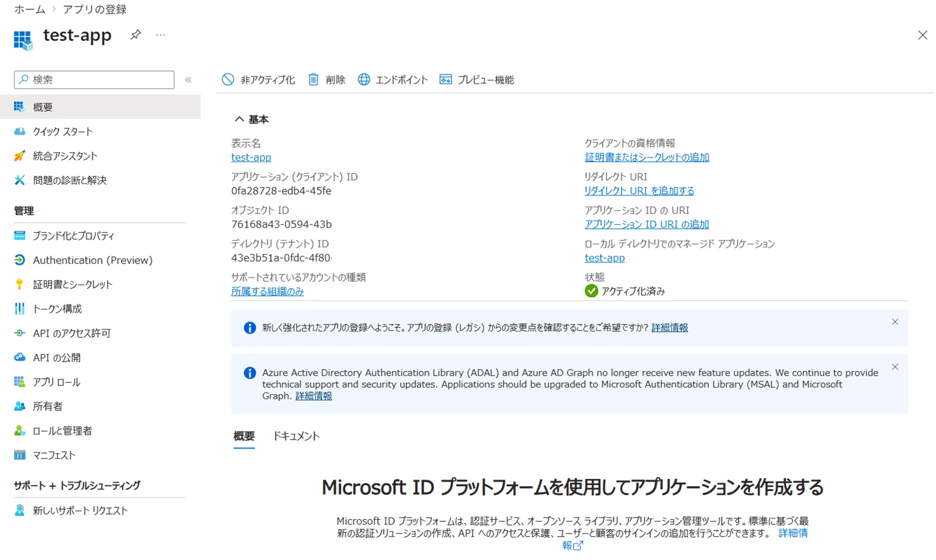Navigate to アプリの登録 breadcrumb
This screenshot has height=560, width=936.
point(95,9)
